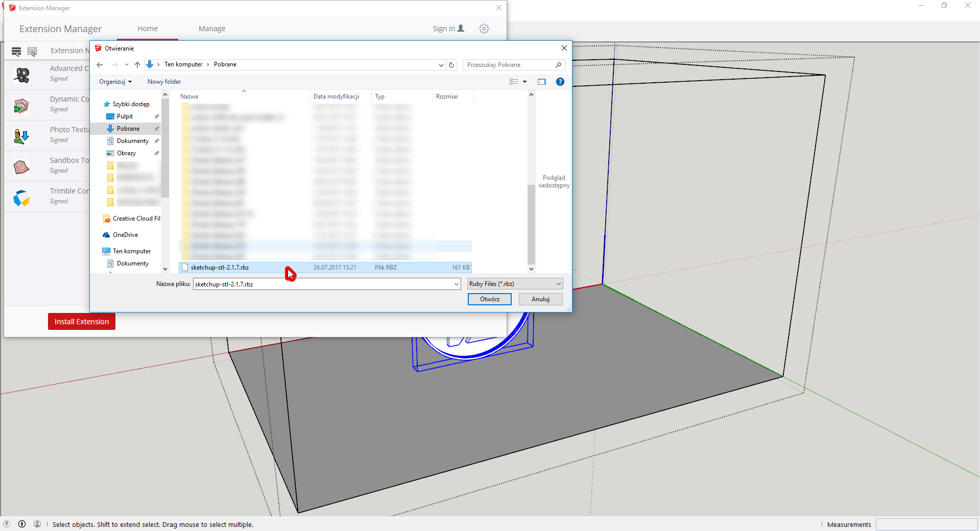Screen dimensions: 980x531
Task: Click the Trimble Connect extension icon
Action: pyautogui.click(x=21, y=198)
